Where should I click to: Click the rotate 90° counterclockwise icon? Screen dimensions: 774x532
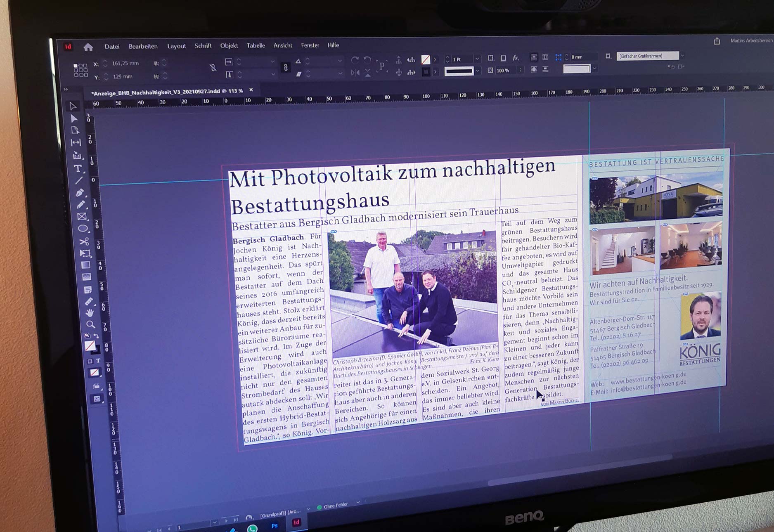(x=367, y=60)
